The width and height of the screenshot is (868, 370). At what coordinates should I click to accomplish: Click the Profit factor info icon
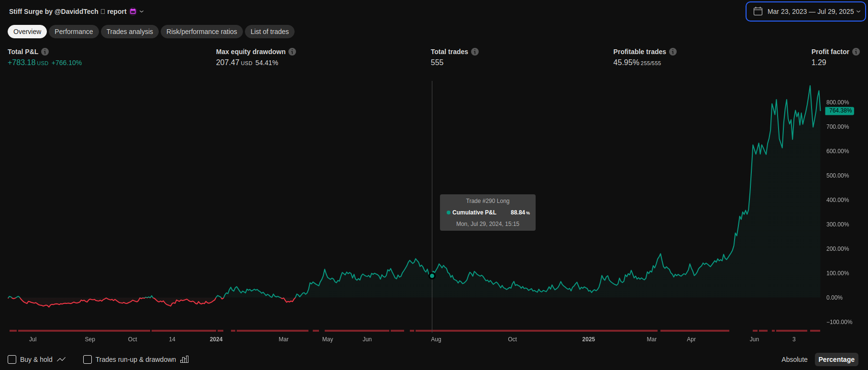coord(856,52)
